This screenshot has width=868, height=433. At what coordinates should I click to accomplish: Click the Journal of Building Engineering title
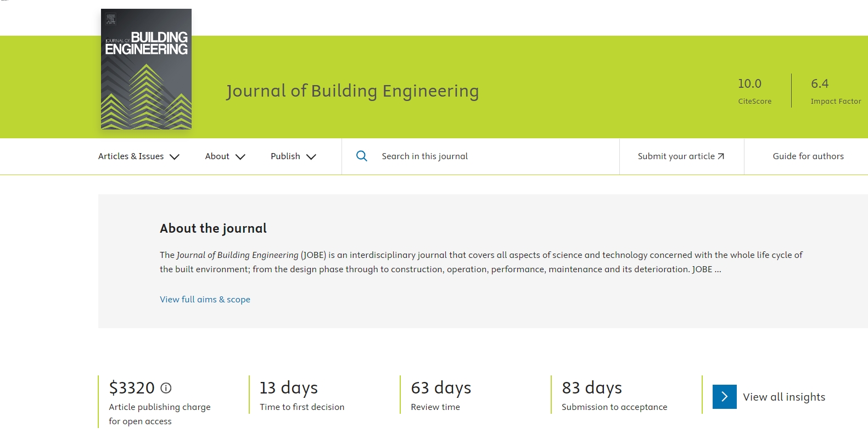coord(352,91)
